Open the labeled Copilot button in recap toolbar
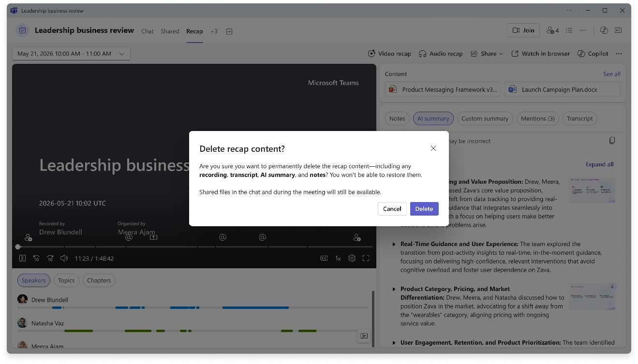Image resolution: width=638 pixels, height=364 pixels. (593, 54)
